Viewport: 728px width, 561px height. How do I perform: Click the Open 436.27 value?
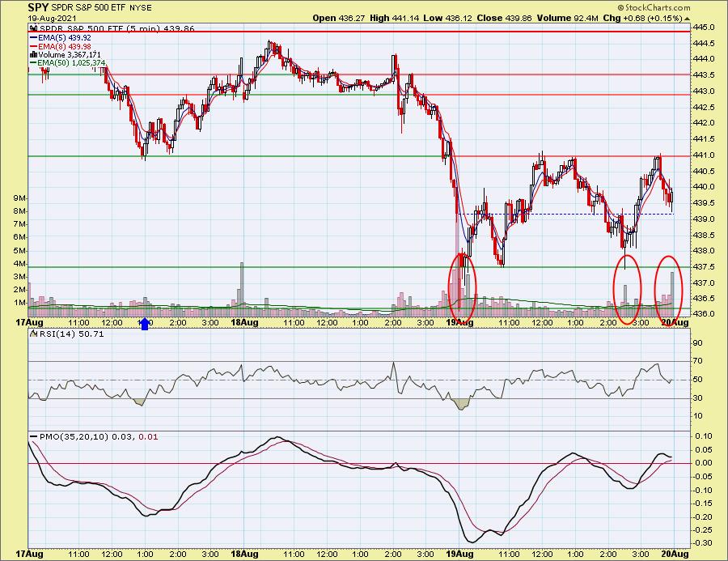340,18
